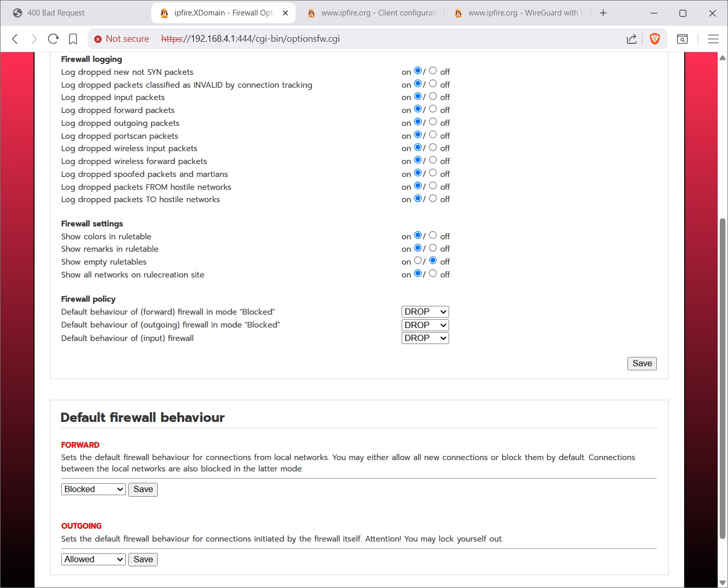Open the browser hamburger menu
The width and height of the screenshot is (728, 588).
pyautogui.click(x=714, y=39)
